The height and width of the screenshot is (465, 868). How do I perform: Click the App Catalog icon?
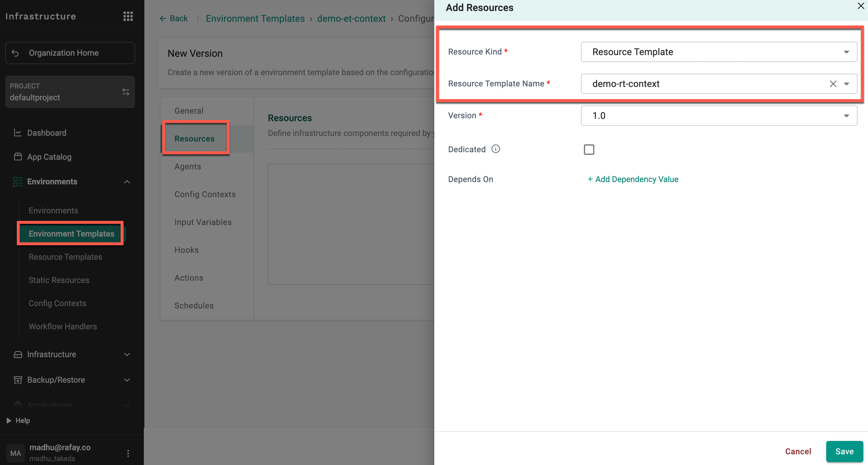[x=17, y=157]
